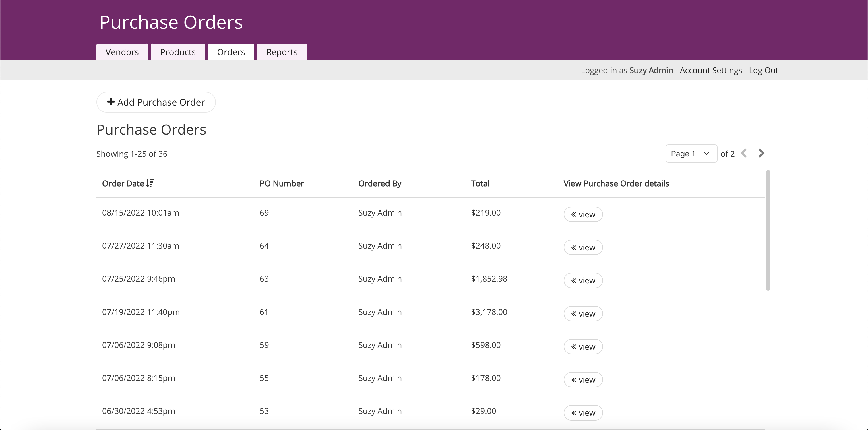The width and height of the screenshot is (868, 430).
Task: View the $3,178.00 purchase order
Action: coord(583,314)
